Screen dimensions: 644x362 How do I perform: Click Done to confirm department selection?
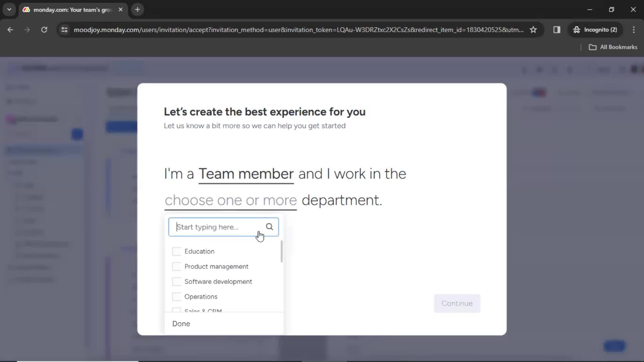181,323
